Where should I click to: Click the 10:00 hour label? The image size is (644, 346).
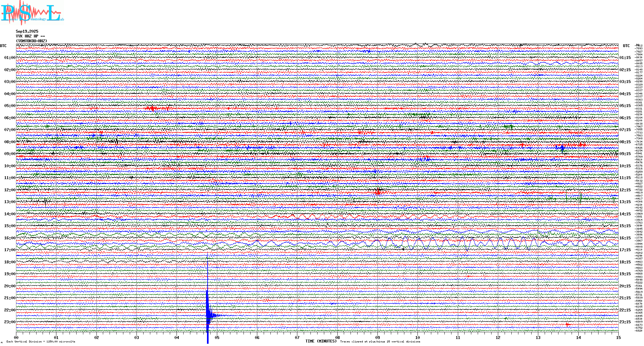(x=10, y=166)
